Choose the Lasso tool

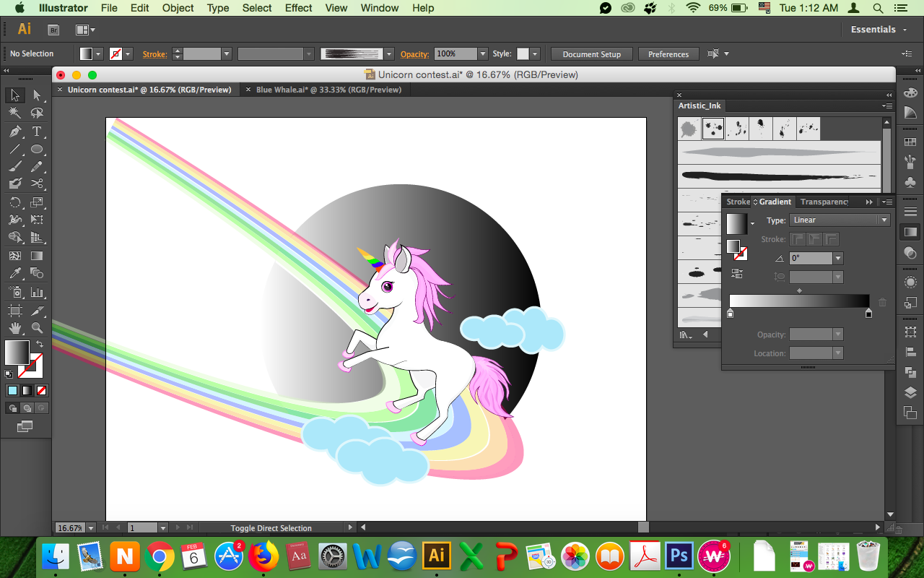pyautogui.click(x=37, y=113)
